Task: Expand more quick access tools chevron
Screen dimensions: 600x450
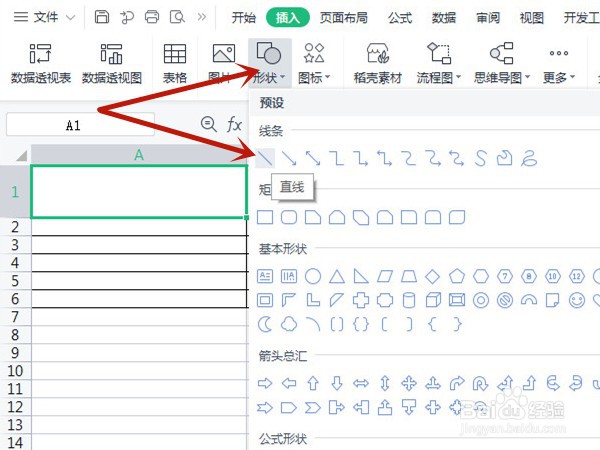Action: pos(202,17)
